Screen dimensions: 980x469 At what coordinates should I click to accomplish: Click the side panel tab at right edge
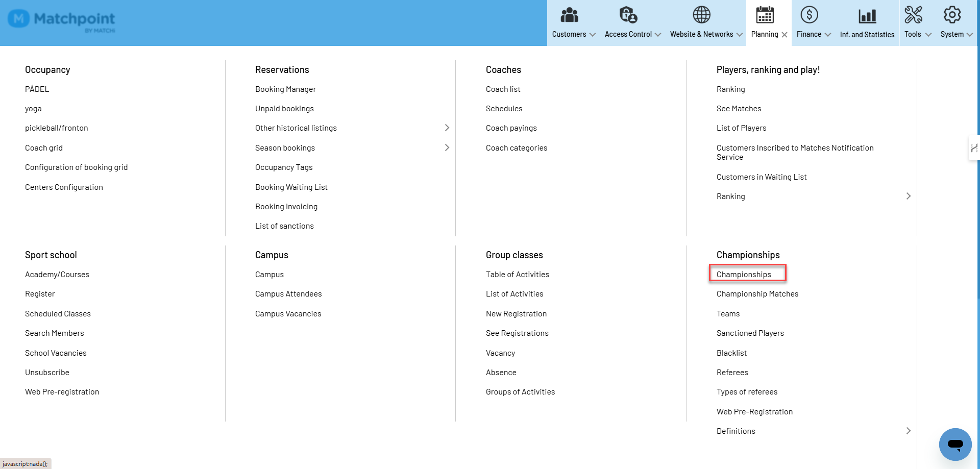[974, 148]
